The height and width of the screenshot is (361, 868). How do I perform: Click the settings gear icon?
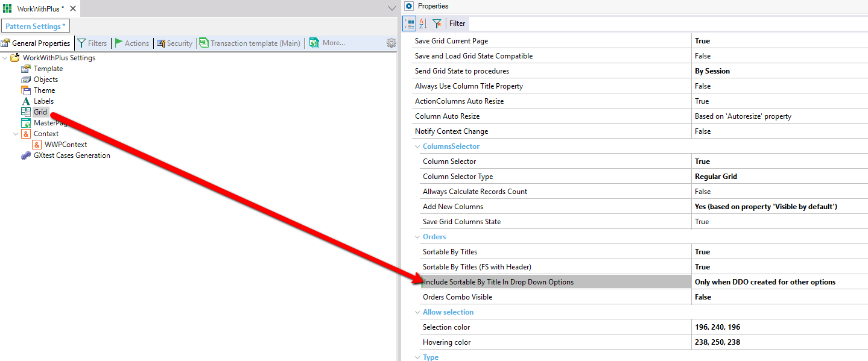(391, 43)
